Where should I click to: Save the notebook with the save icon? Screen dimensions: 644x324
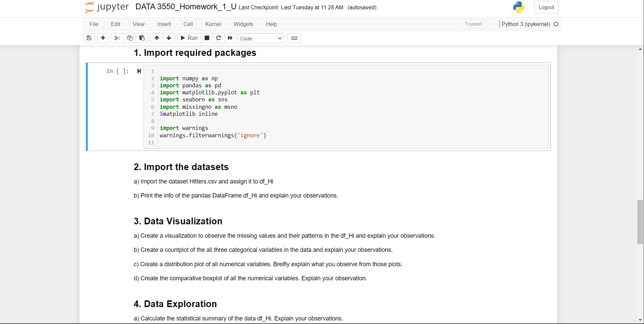coord(89,38)
